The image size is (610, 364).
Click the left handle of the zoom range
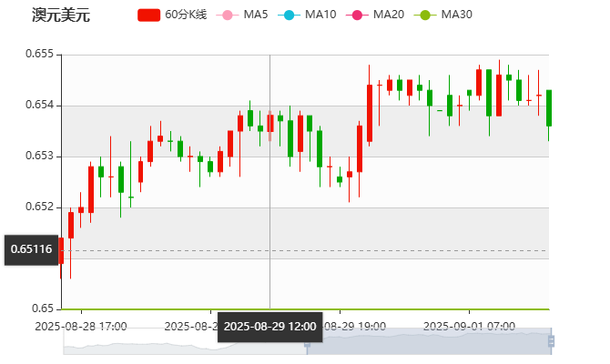[307, 341]
